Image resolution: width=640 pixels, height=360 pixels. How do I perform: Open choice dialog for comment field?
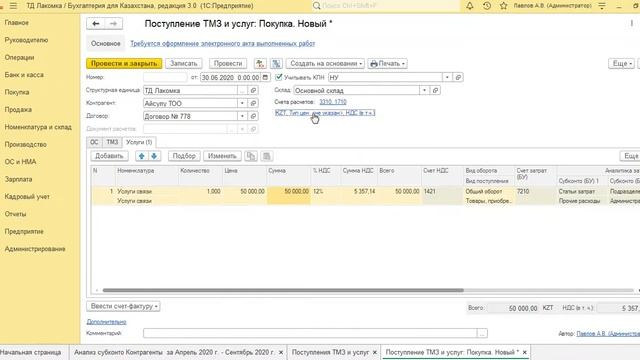(482, 333)
